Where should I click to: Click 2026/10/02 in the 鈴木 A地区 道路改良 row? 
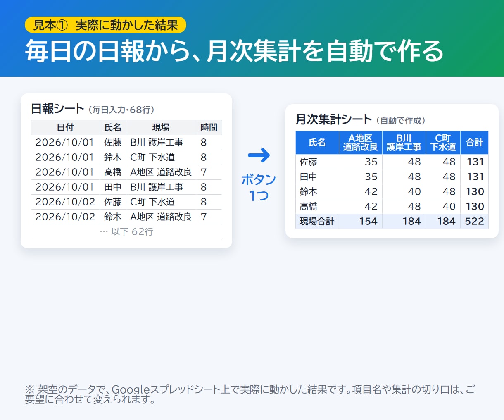point(65,217)
